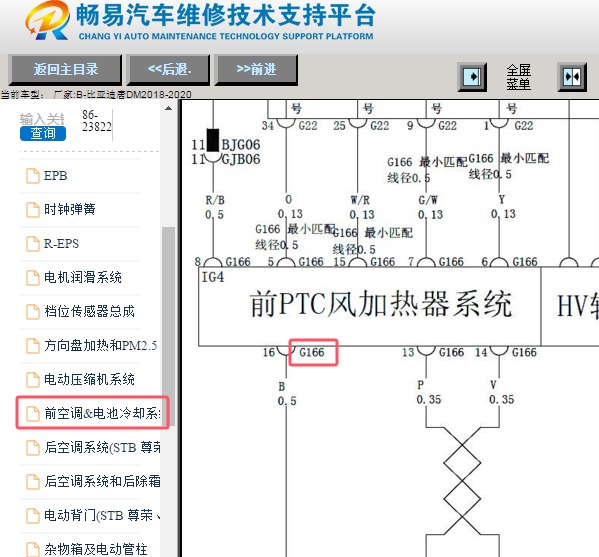Open the 杂物箱及电动管柱 entry
The height and width of the screenshot is (557, 599).
tap(96, 549)
